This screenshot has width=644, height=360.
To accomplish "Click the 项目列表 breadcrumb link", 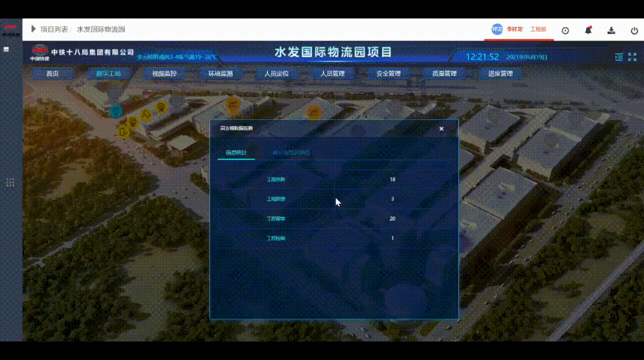I will click(54, 29).
